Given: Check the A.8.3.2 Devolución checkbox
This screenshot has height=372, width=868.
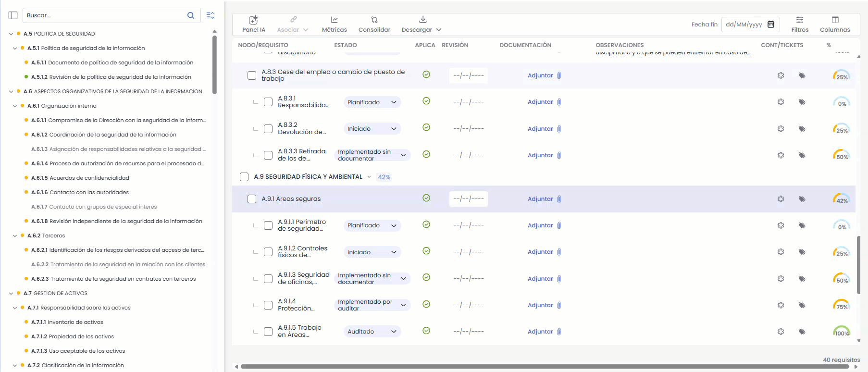Looking at the screenshot, I should tap(268, 129).
